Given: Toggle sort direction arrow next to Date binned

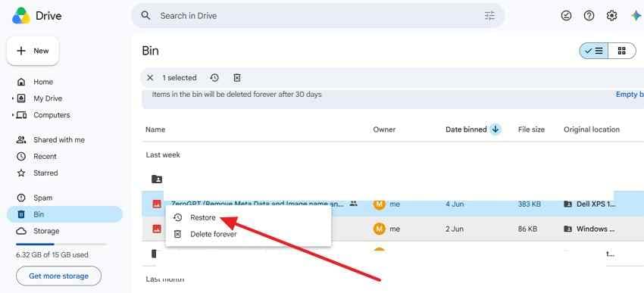Looking at the screenshot, I should tap(496, 129).
